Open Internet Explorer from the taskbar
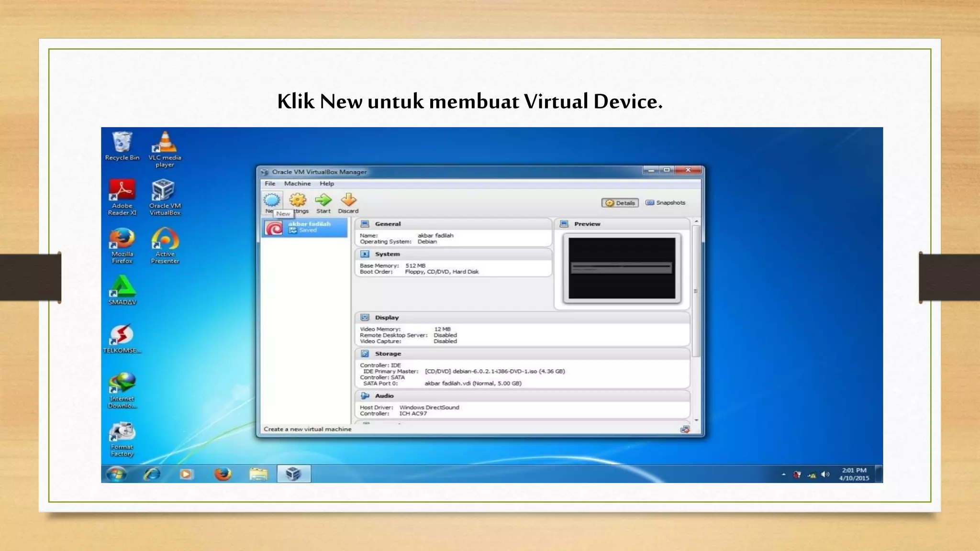Image resolution: width=980 pixels, height=551 pixels. pos(152,474)
